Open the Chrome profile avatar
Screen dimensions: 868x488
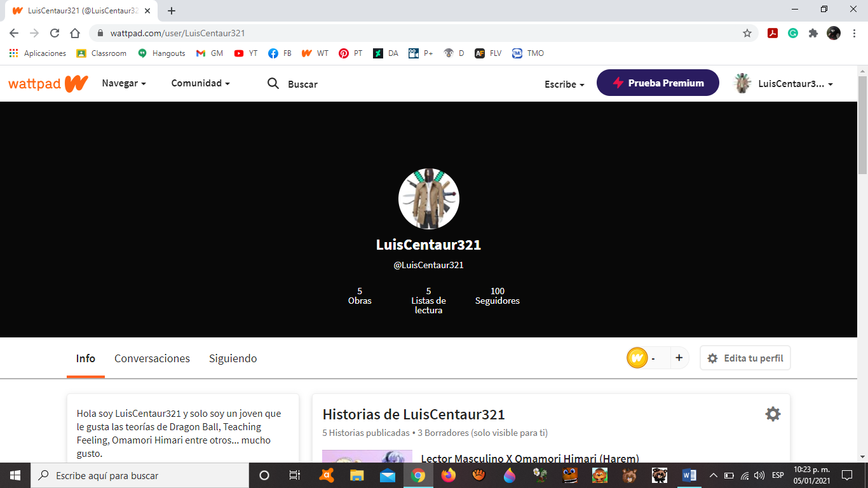tap(834, 33)
